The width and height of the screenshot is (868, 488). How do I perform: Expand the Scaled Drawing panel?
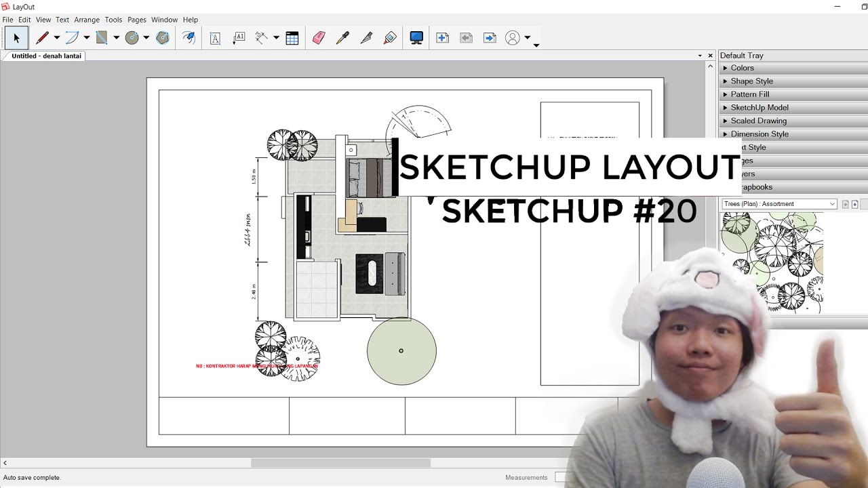tap(793, 121)
